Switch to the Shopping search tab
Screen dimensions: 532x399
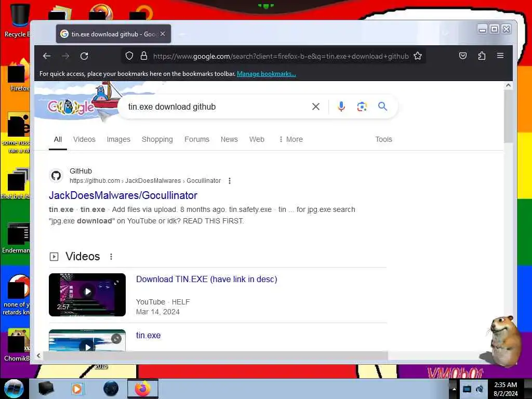(157, 139)
